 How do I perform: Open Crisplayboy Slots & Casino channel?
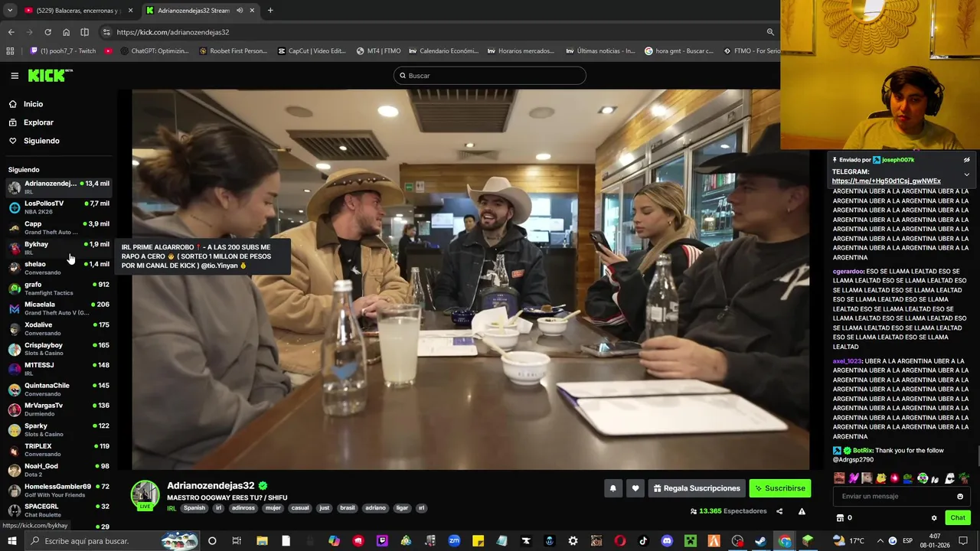click(59, 349)
